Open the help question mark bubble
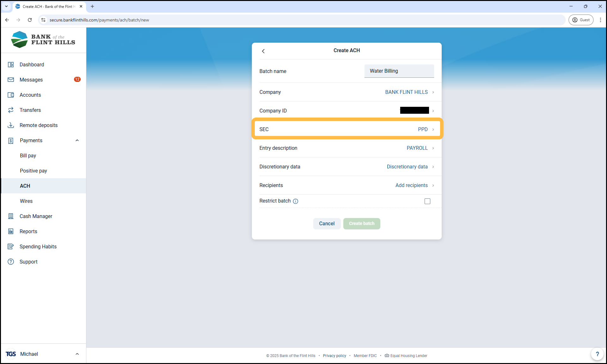This screenshot has height=364, width=607. [597, 354]
